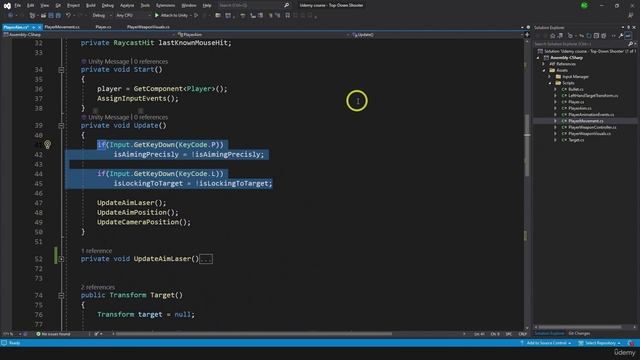Click the green Attach to Unity play button
Image resolution: width=640 pixels, height=360 pixels.
pyautogui.click(x=171, y=16)
